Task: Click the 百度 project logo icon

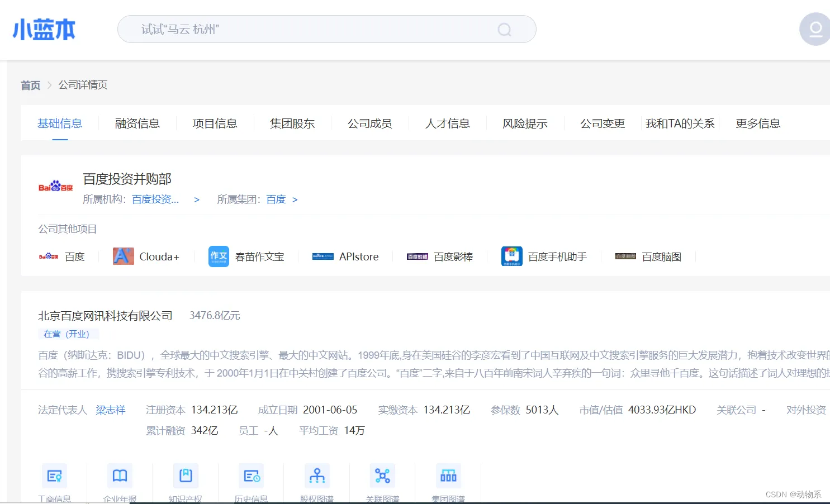Action: point(49,256)
